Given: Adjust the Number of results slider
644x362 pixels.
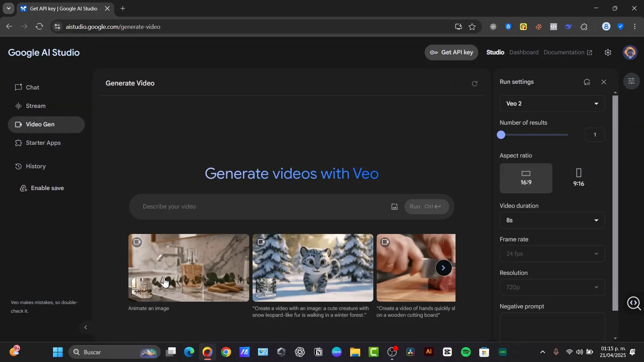Looking at the screenshot, I should (501, 135).
